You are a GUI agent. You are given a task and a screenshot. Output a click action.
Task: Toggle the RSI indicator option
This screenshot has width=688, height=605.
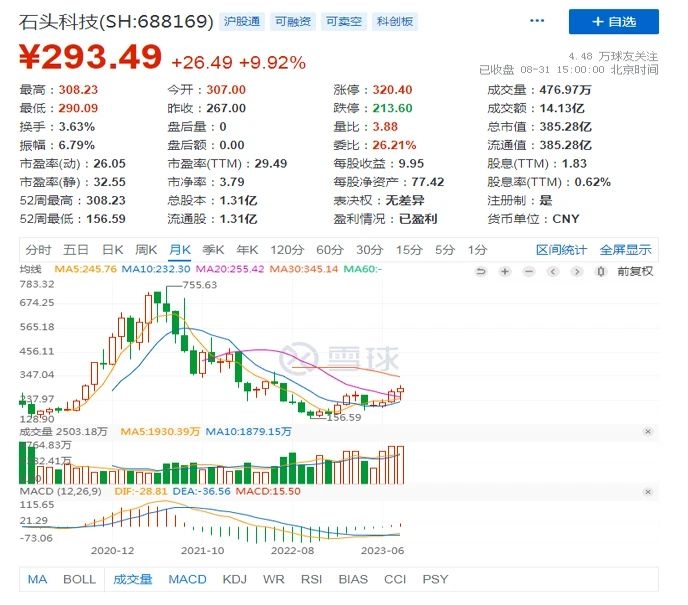(312, 580)
